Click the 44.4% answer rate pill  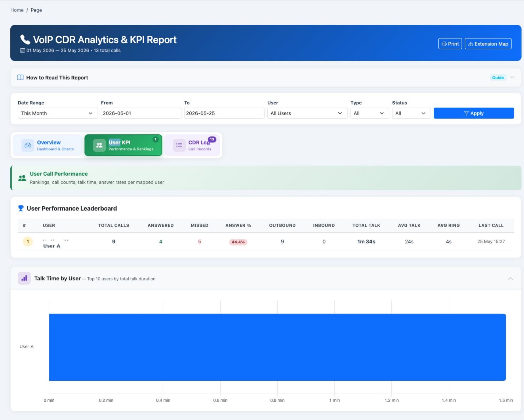(238, 242)
